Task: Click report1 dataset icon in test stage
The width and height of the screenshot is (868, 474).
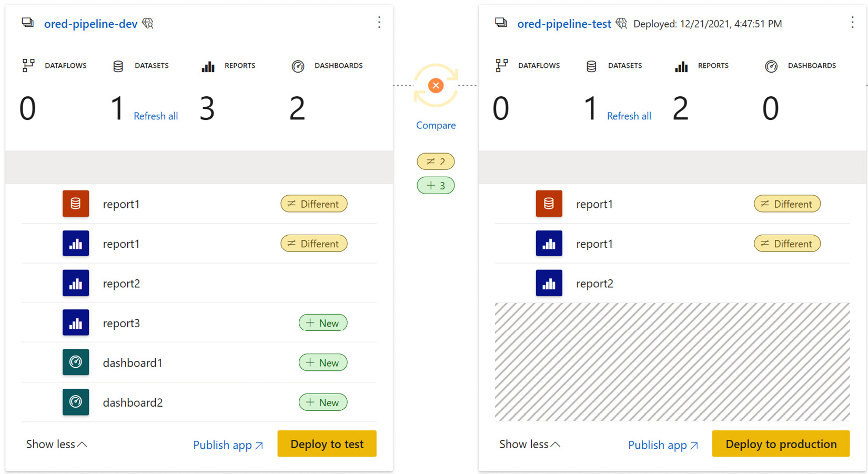Action: pos(549,204)
